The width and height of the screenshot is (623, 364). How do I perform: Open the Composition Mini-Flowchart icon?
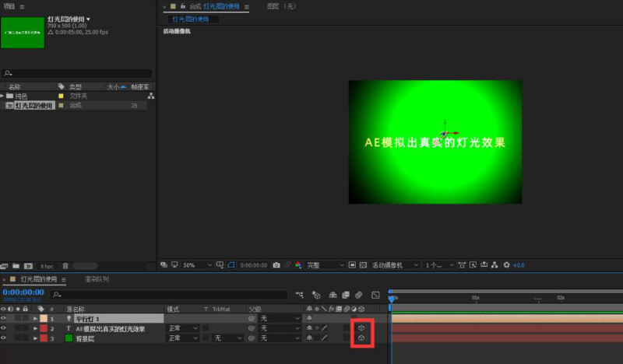pyautogui.click(x=300, y=295)
